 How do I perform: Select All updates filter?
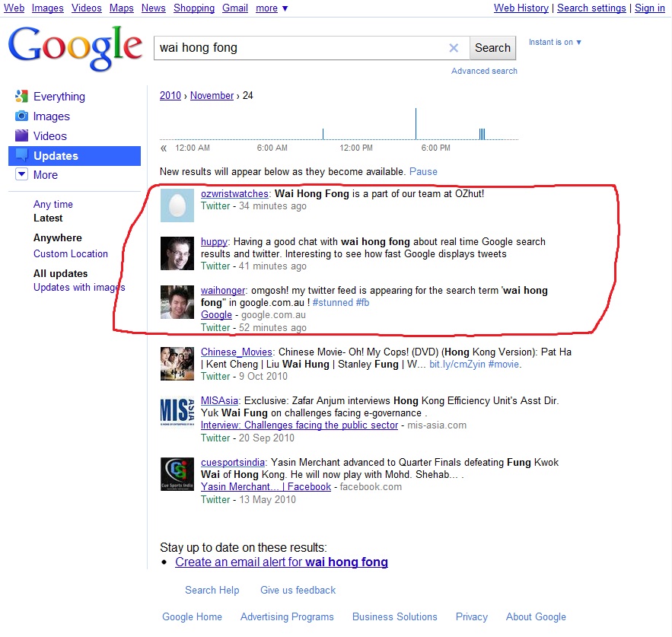point(60,273)
